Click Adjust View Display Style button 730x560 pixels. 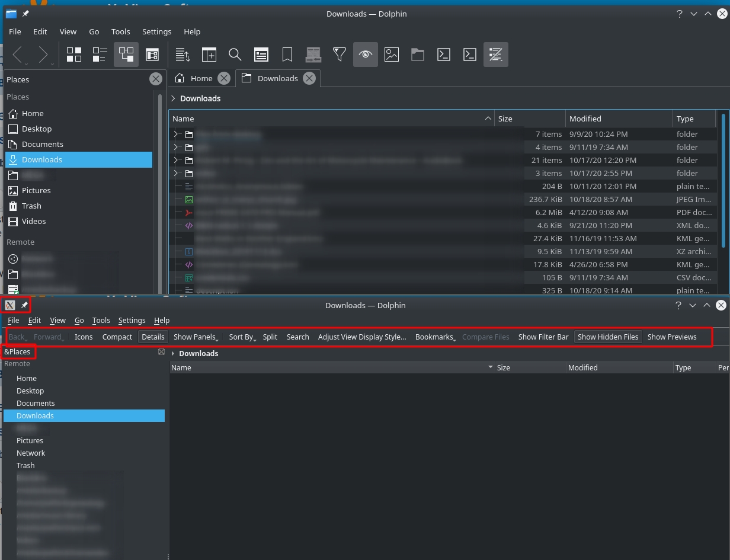click(361, 337)
